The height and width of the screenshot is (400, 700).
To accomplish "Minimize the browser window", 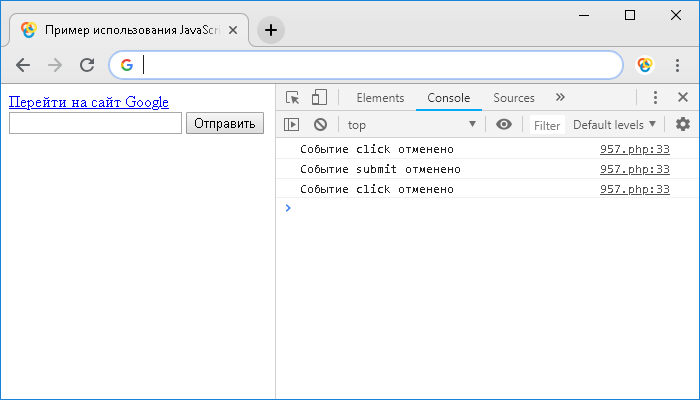I will (584, 15).
